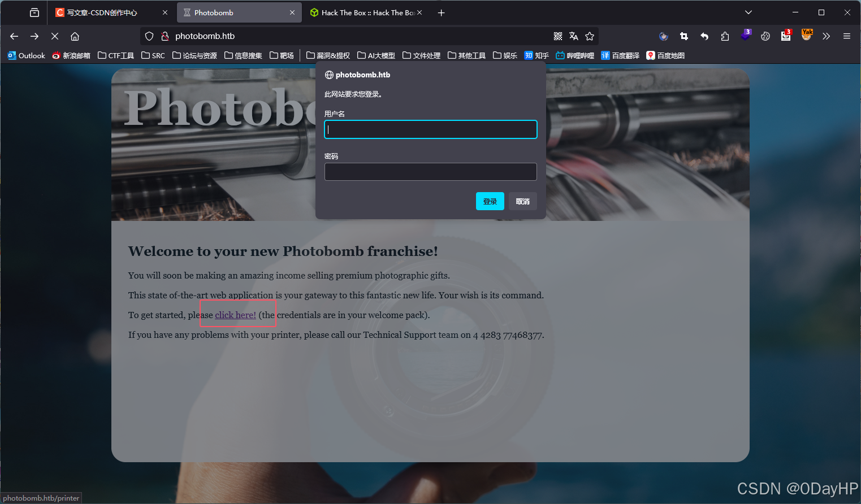Maximize the browser window
The height and width of the screenshot is (504, 861).
[821, 12]
